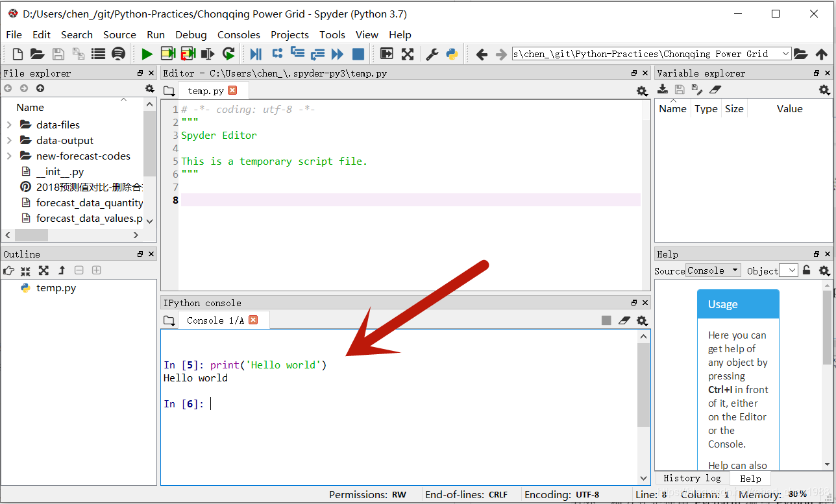The image size is (836, 504).
Task: Stop the current console command
Action: pos(606,320)
